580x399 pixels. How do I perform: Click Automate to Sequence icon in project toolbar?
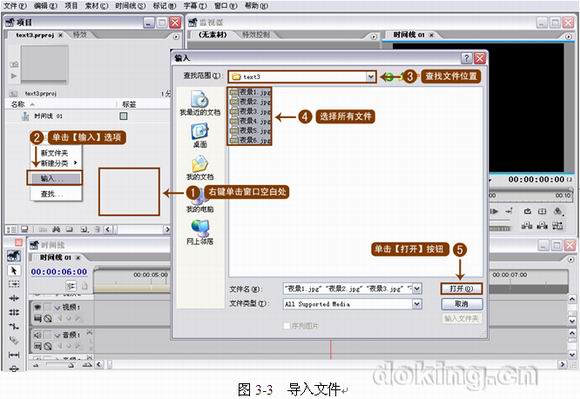pyautogui.click(x=43, y=230)
